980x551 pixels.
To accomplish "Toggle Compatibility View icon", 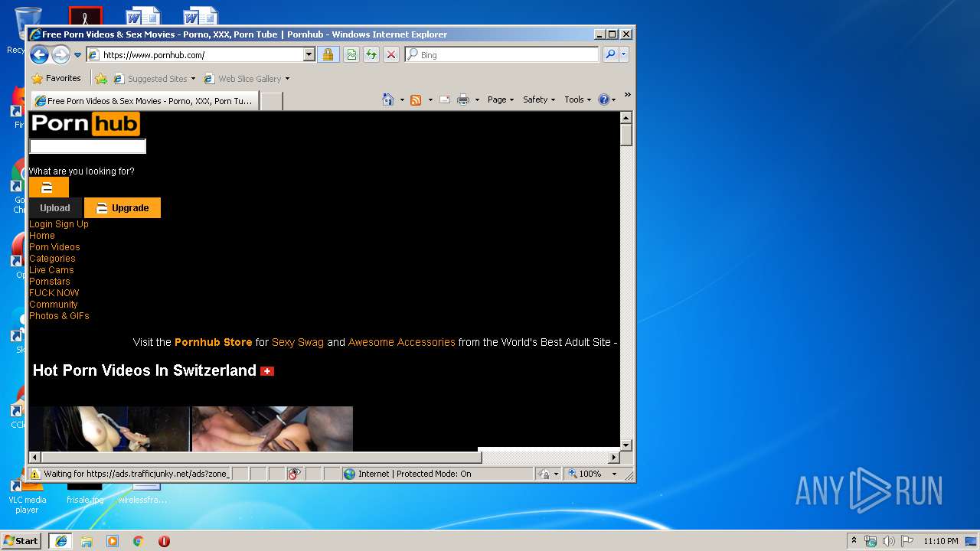I will tap(351, 55).
